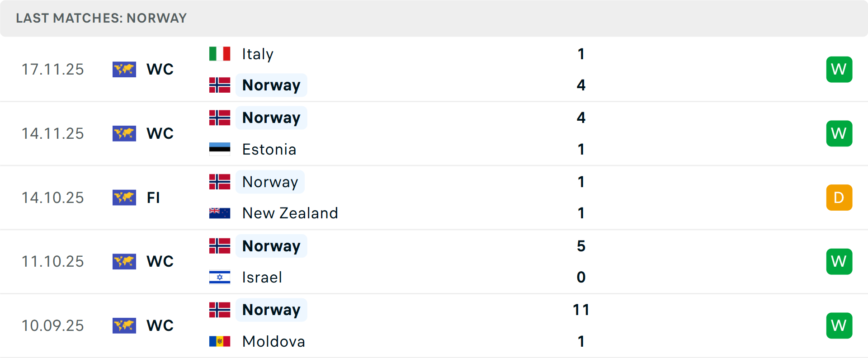868x358 pixels.
Task: Click the orange D draw badge
Action: click(x=839, y=198)
